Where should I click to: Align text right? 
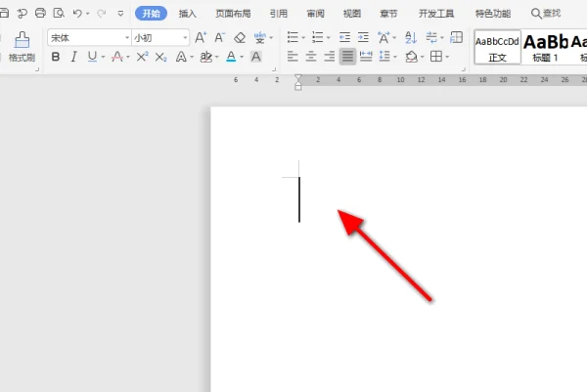point(330,57)
